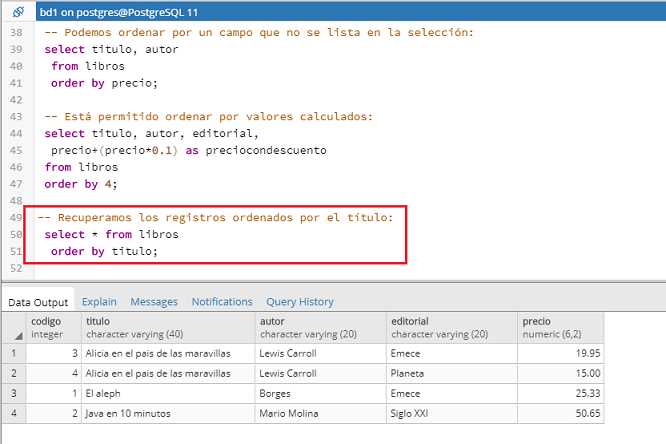
Task: Click the cell 'Mario Molina'
Action: (321, 413)
